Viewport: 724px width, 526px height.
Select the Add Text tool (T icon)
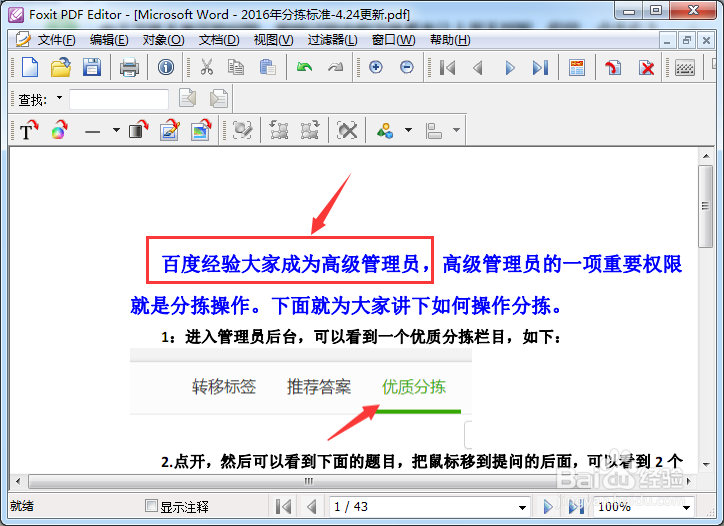coord(29,130)
